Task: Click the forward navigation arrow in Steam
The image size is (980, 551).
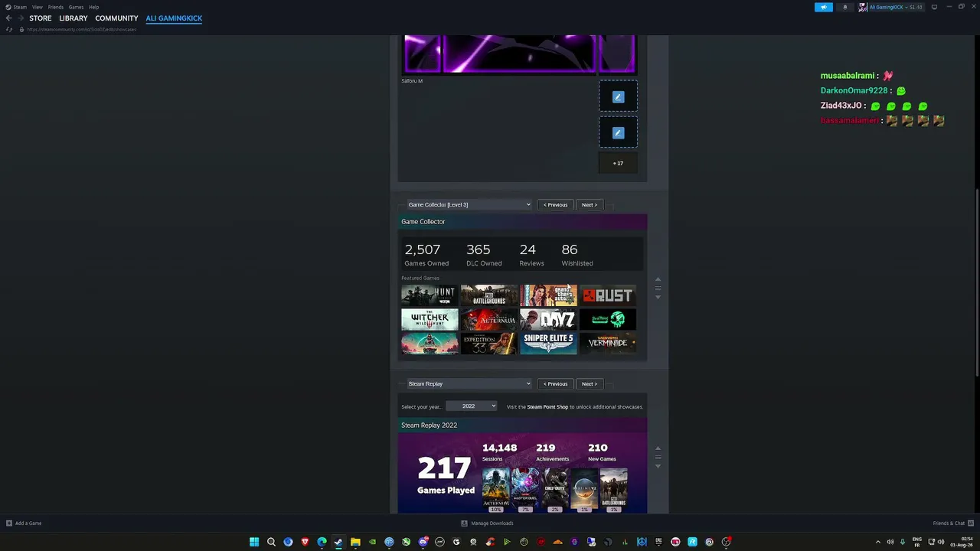Action: (x=19, y=18)
